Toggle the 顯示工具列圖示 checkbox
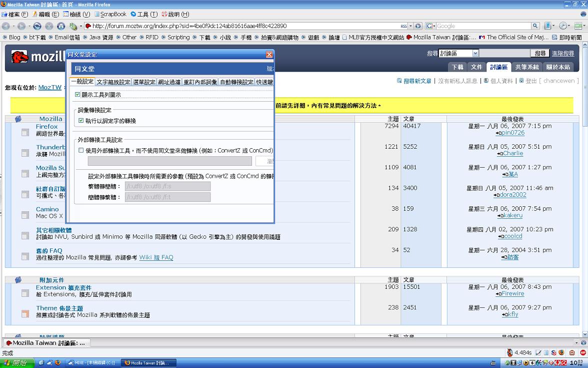This screenshot has width=588, height=368. (x=77, y=94)
